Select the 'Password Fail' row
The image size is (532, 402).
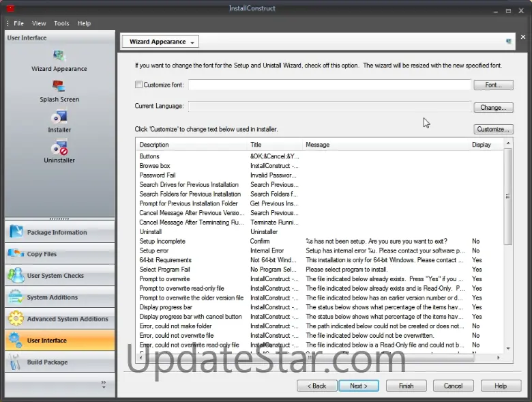click(320, 175)
